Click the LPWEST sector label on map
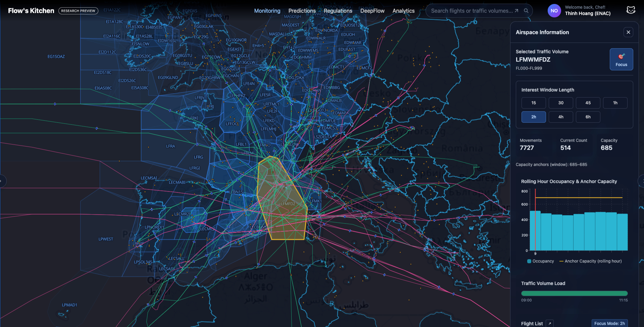The width and height of the screenshot is (644, 327). click(106, 239)
